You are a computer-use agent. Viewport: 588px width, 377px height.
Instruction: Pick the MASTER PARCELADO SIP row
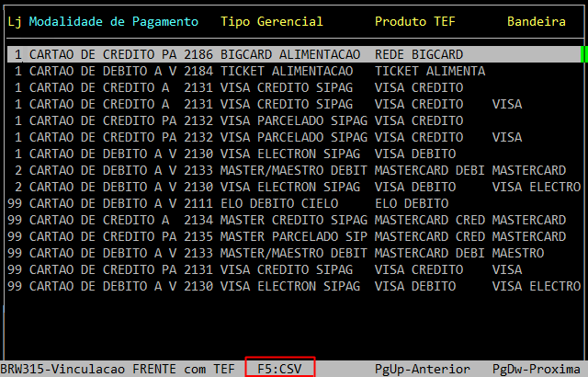tap(294, 236)
